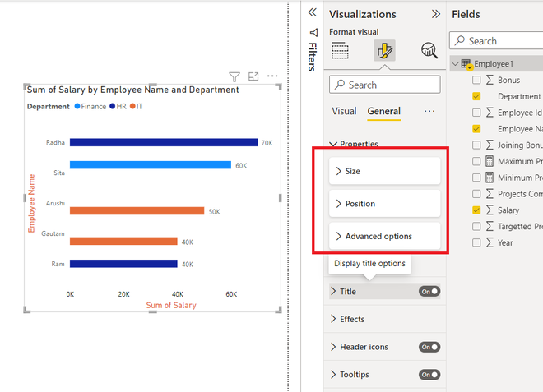Open the Analytics magnifier icon
The width and height of the screenshot is (543, 392).
pyautogui.click(x=429, y=50)
